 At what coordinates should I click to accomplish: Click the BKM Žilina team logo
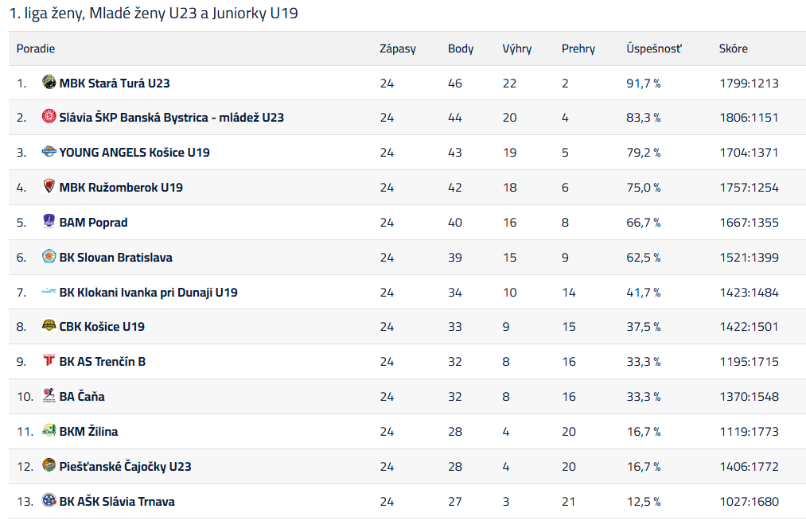(x=49, y=431)
